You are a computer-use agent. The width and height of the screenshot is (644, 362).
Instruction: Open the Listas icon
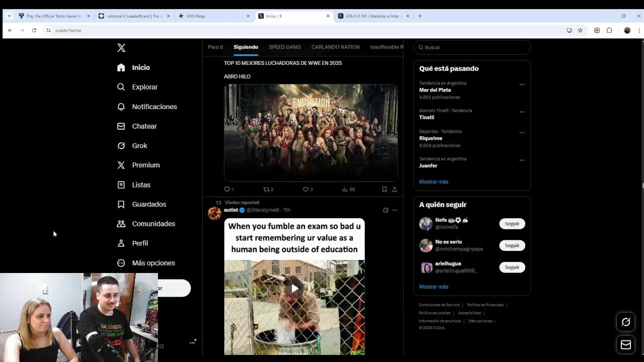pyautogui.click(x=121, y=185)
